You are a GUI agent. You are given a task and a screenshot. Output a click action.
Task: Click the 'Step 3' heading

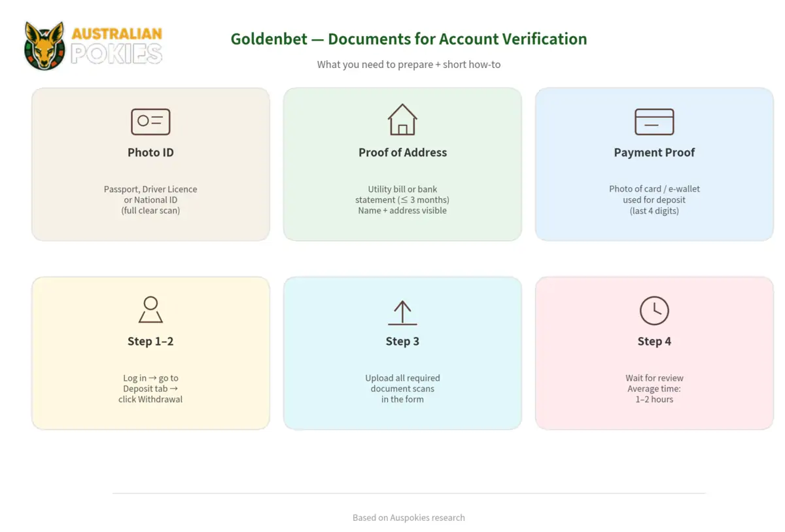tap(402, 342)
